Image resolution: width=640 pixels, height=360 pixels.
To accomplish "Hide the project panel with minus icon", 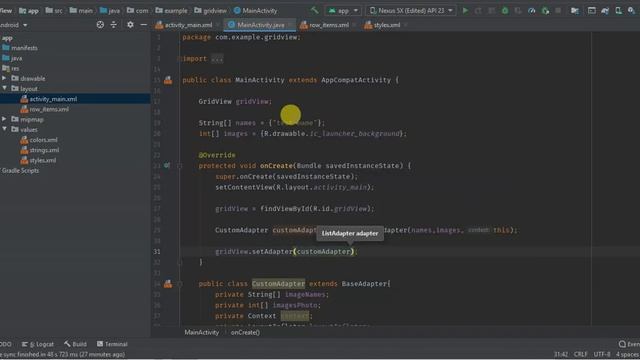I will pos(143,25).
